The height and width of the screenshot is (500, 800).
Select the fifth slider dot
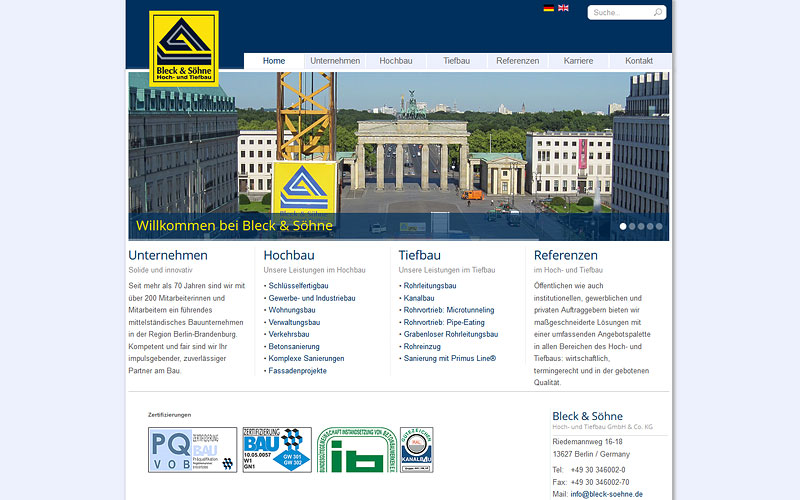(x=659, y=226)
